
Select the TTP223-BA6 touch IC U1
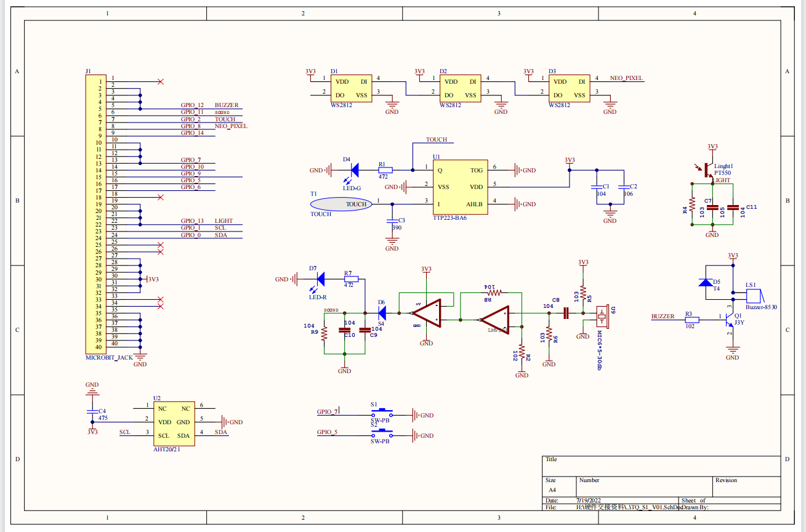tap(460, 187)
